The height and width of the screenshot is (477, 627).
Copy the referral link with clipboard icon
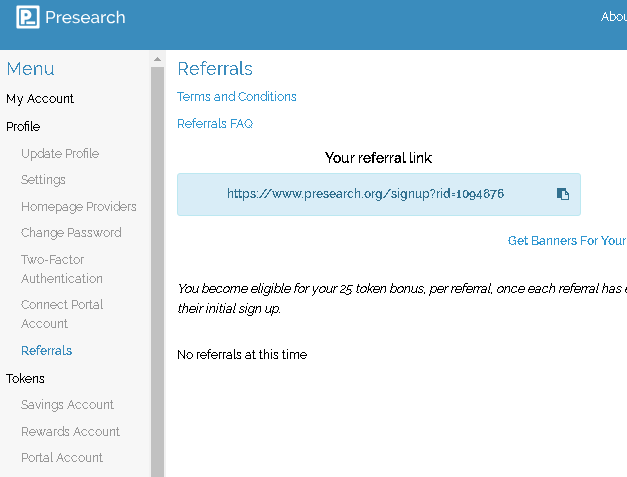563,194
